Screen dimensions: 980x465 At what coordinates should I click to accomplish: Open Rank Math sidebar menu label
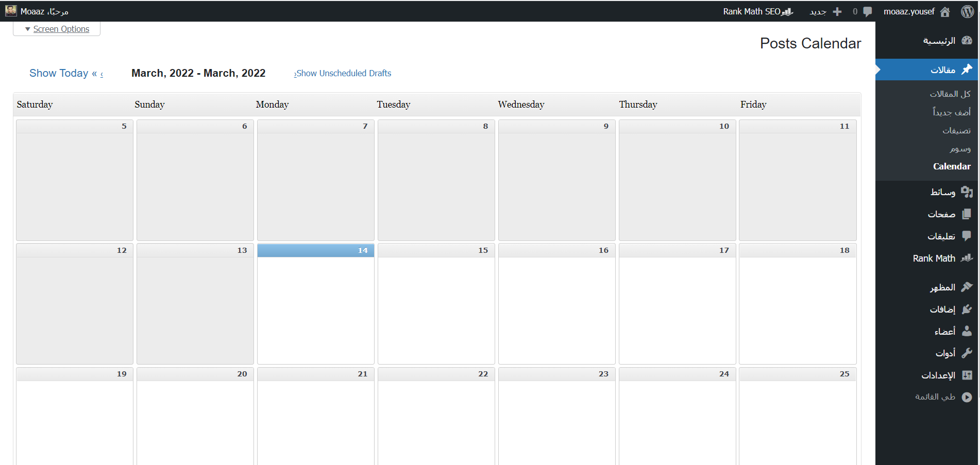point(934,258)
